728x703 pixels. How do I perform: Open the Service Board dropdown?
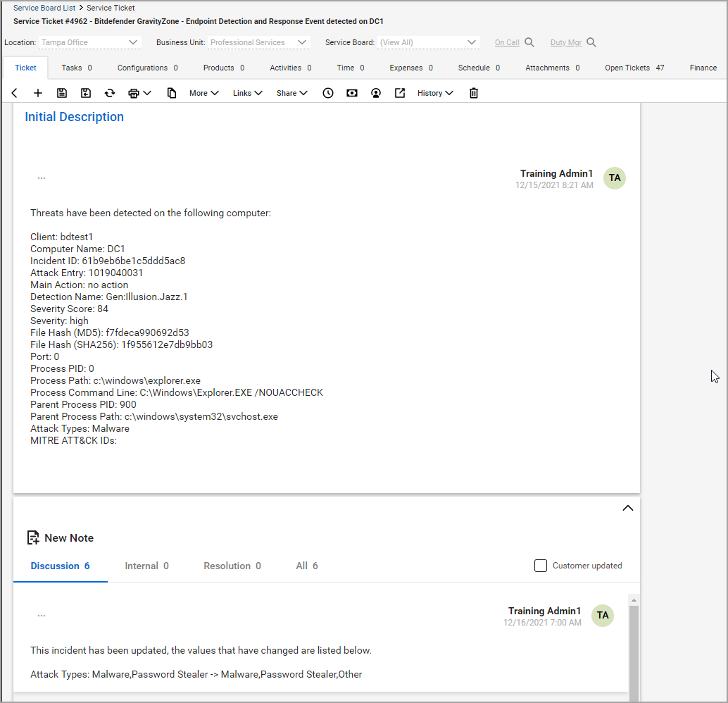[429, 42]
